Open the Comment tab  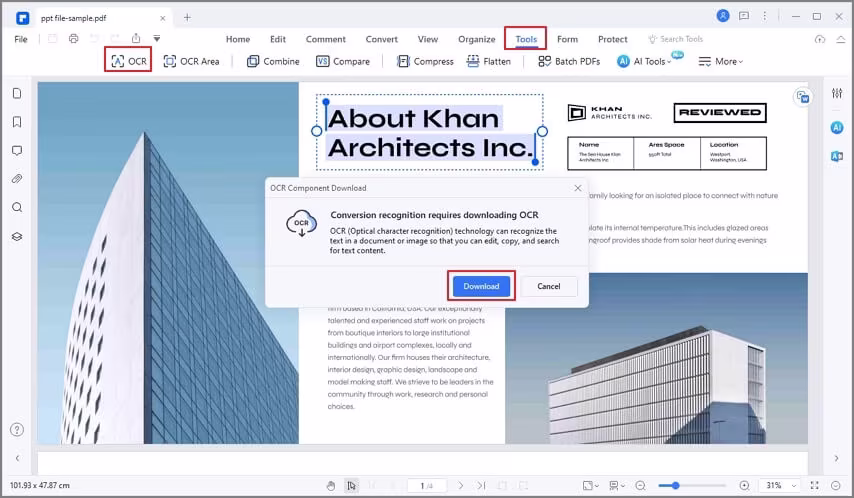click(x=326, y=39)
